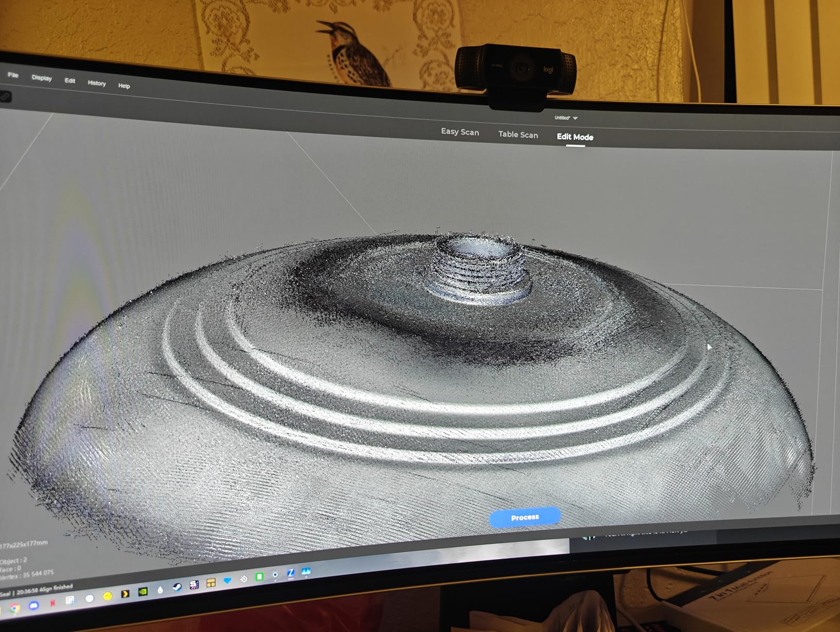Open the green square taskbar app
Screen dimensions: 840x632
pos(260,576)
